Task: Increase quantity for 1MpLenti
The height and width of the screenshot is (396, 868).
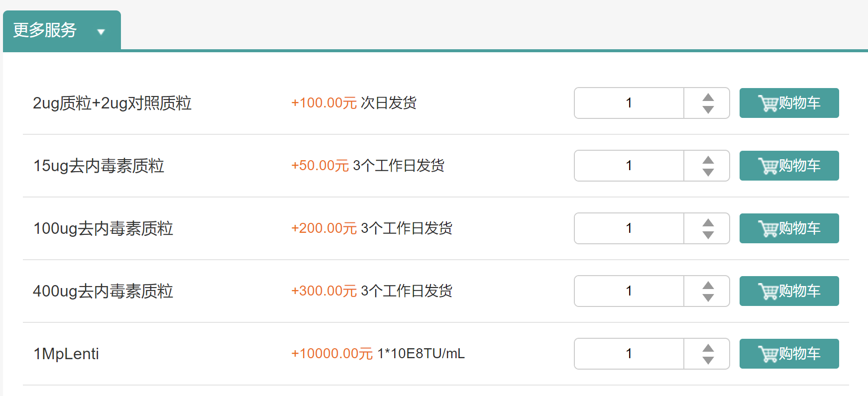Action: [x=708, y=348]
